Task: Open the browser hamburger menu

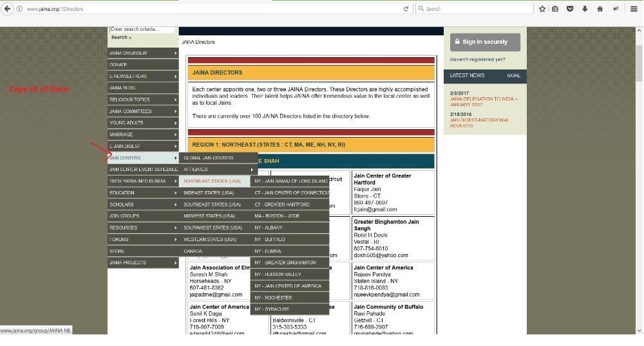Action: tap(634, 8)
